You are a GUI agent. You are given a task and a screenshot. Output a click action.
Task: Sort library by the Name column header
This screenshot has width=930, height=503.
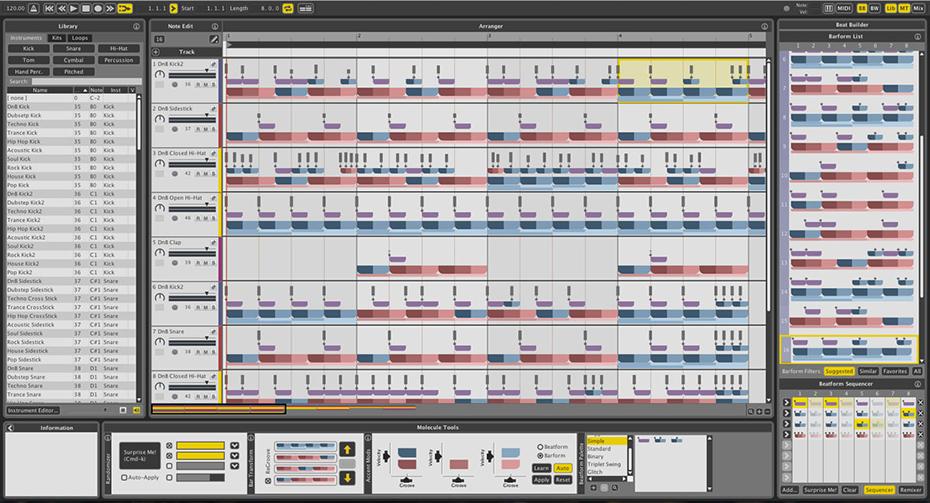click(x=39, y=90)
